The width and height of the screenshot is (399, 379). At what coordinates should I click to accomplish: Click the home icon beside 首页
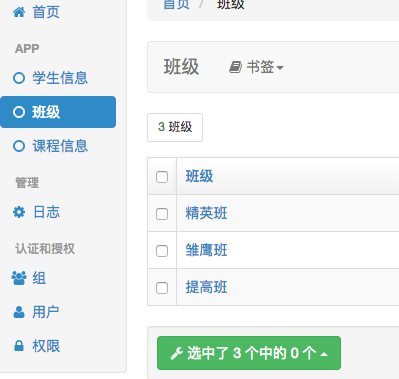[x=19, y=12]
